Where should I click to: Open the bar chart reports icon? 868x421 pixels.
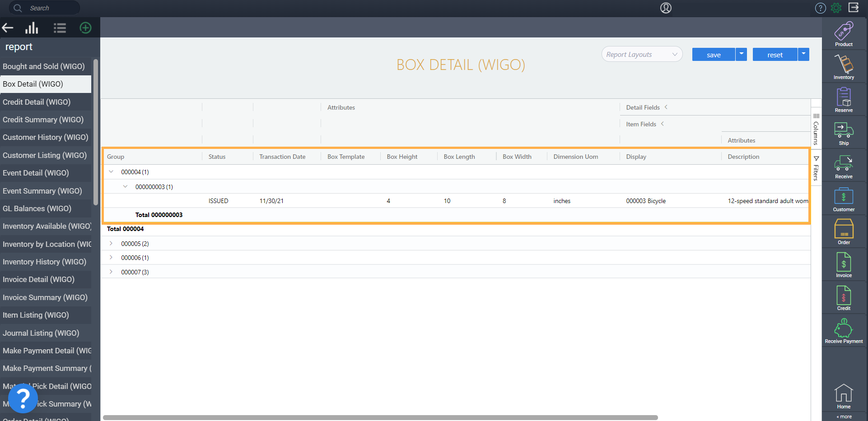[x=32, y=28]
